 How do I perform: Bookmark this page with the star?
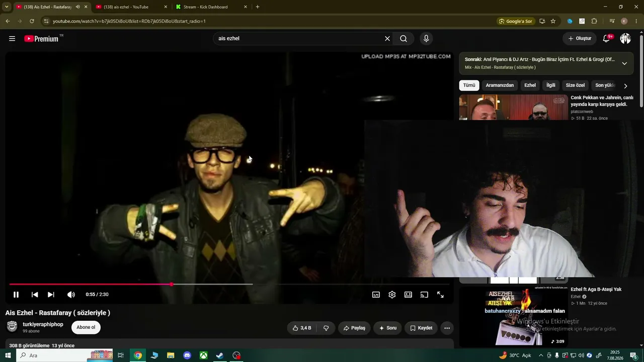(553, 21)
